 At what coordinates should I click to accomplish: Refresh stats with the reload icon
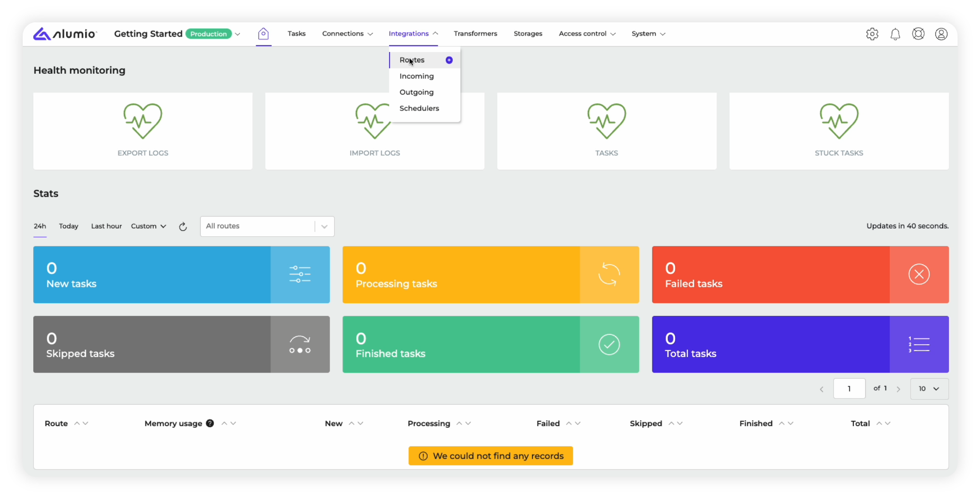tap(183, 227)
